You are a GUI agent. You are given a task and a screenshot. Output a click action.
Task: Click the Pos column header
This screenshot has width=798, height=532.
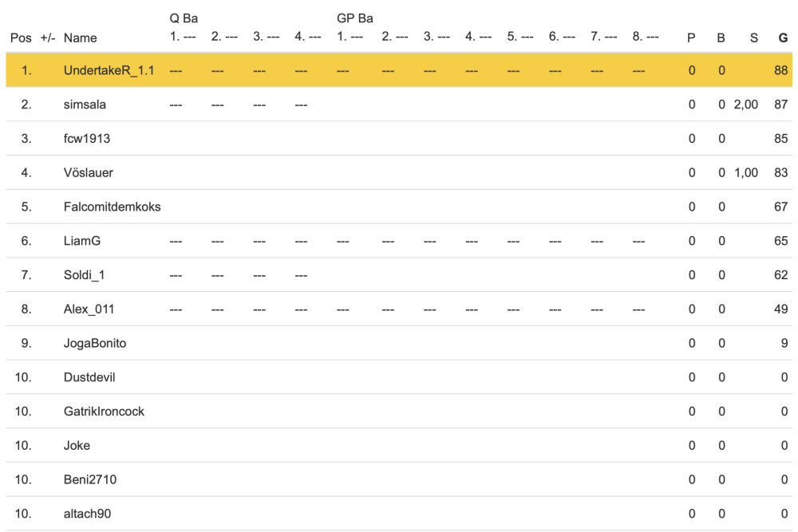pos(20,37)
